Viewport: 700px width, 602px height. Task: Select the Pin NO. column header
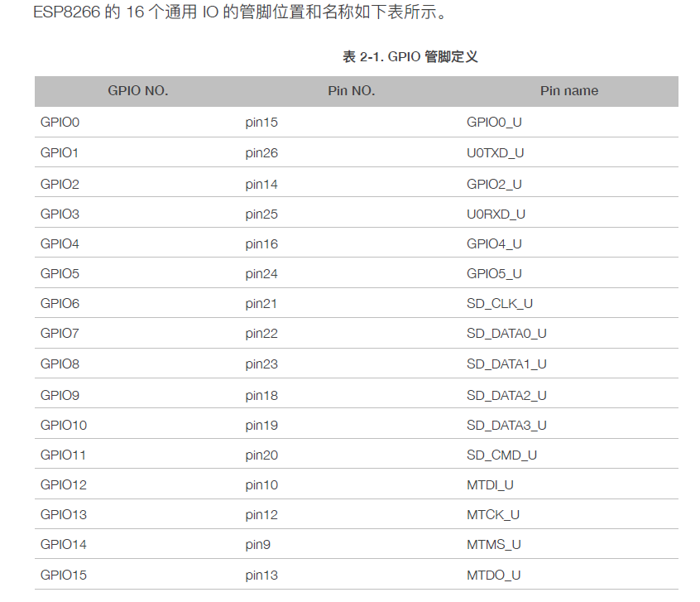[x=352, y=91]
